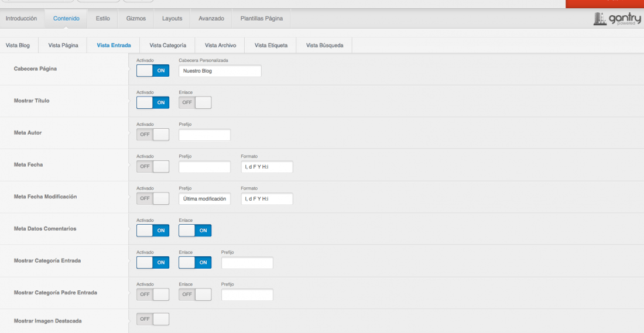Click the Mostrar Categoría Entrada label
This screenshot has width=644, height=333.
point(47,261)
